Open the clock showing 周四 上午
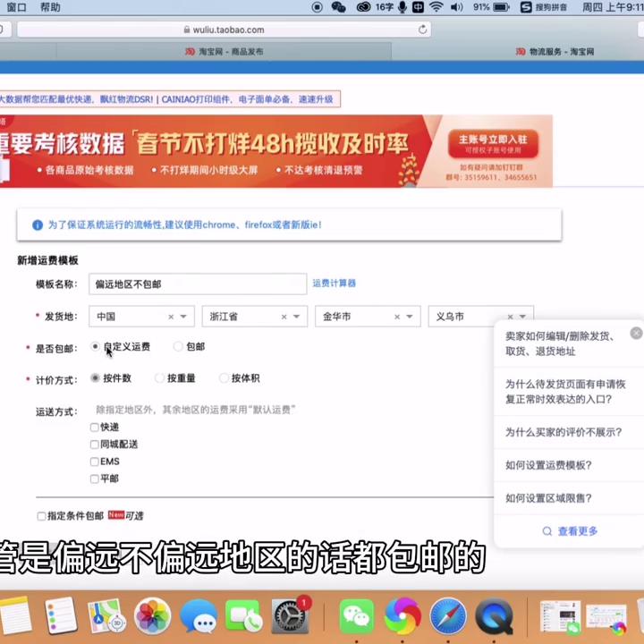644x644 pixels. (x=613, y=7)
